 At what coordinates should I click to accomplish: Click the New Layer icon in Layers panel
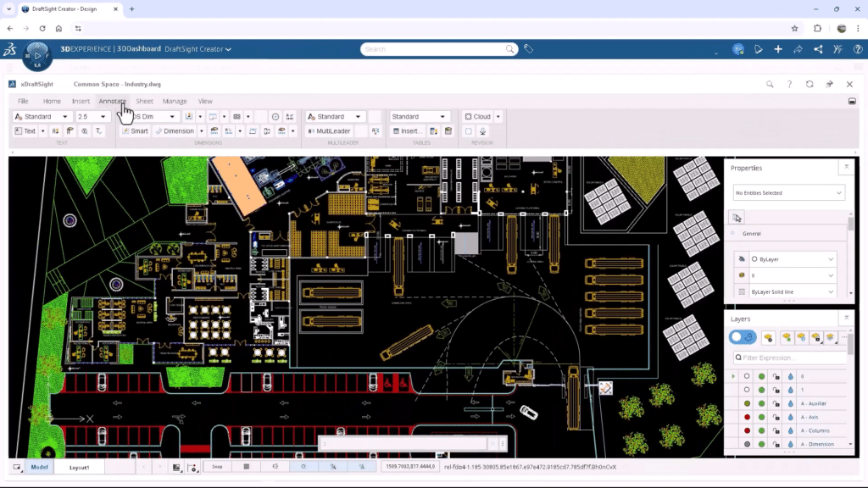coord(768,337)
